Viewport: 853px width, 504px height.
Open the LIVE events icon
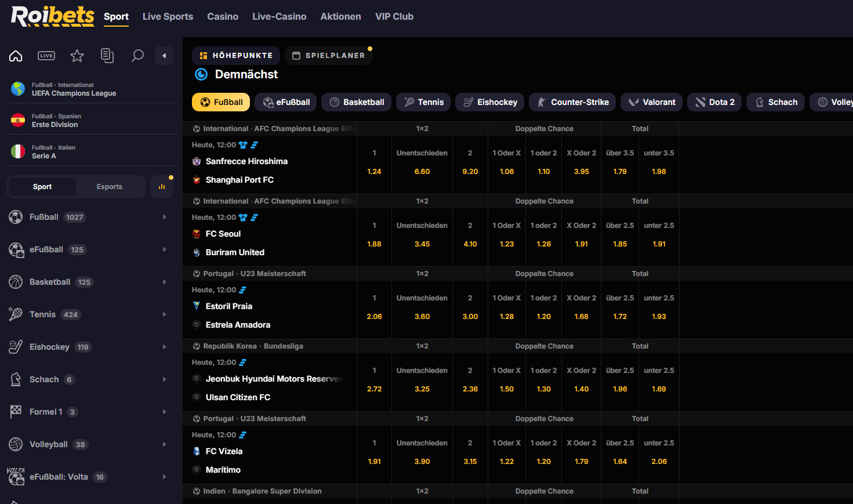tap(46, 56)
